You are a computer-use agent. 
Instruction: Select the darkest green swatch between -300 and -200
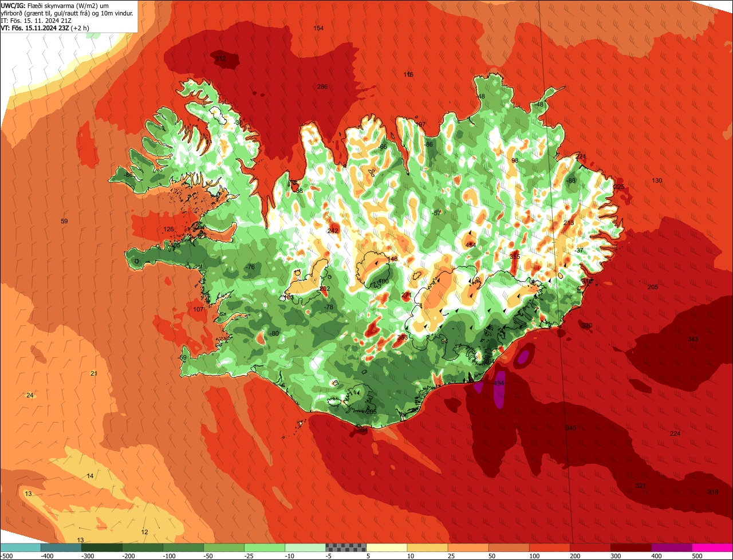102,547
